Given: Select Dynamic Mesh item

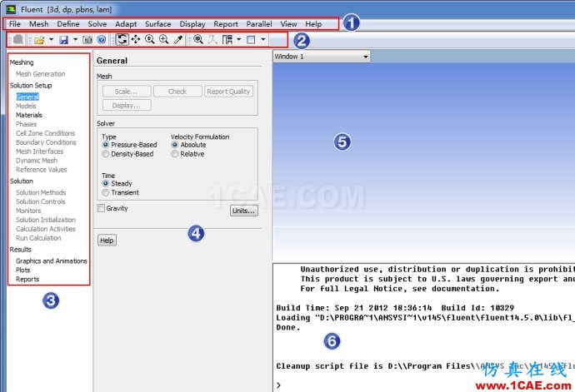Looking at the screenshot, I should point(37,161).
